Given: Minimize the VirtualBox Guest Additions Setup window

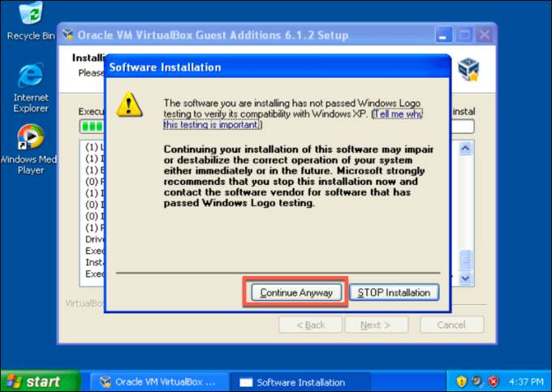Looking at the screenshot, I should click(443, 35).
